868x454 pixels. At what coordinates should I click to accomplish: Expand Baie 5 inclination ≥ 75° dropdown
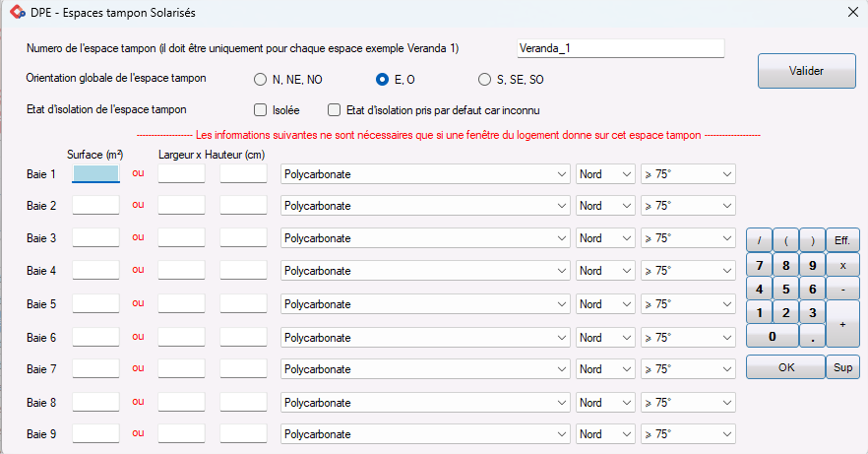[x=688, y=303]
